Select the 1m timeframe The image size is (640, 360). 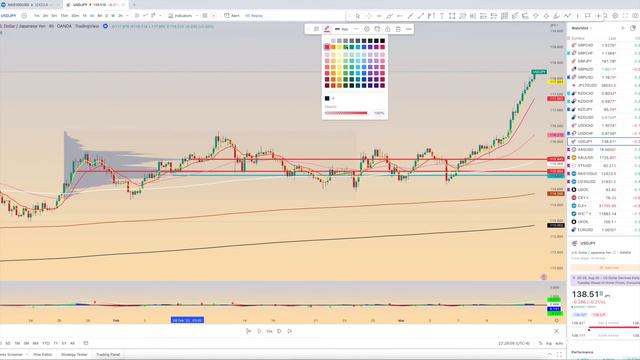37,16
